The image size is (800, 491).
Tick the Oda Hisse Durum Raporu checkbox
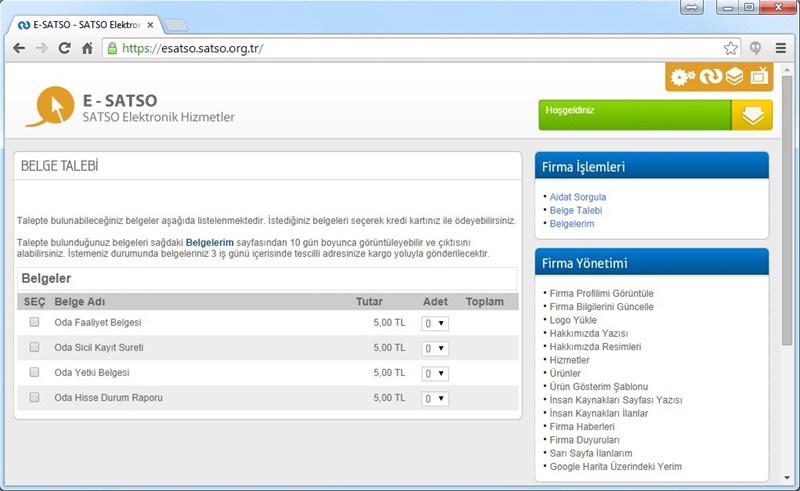pos(34,397)
